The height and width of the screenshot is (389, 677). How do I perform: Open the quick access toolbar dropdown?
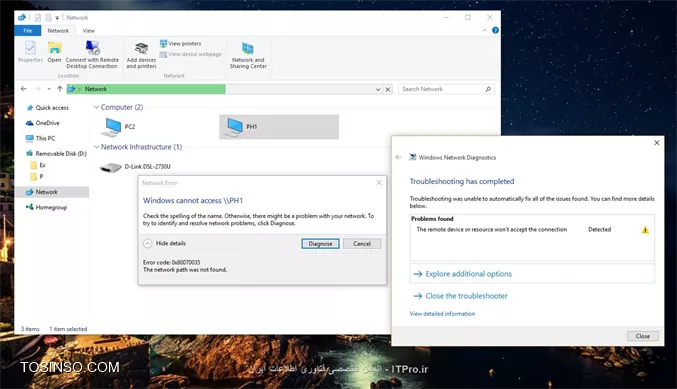coord(57,18)
